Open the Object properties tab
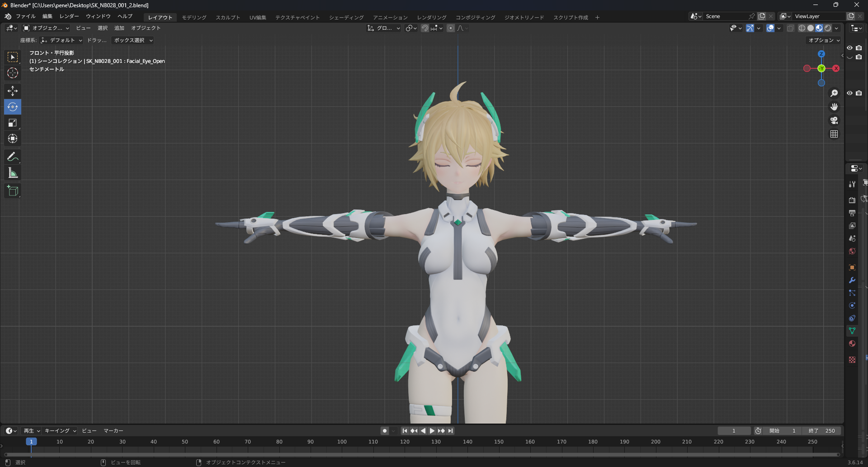Screen dimensions: 868x467 (852, 267)
